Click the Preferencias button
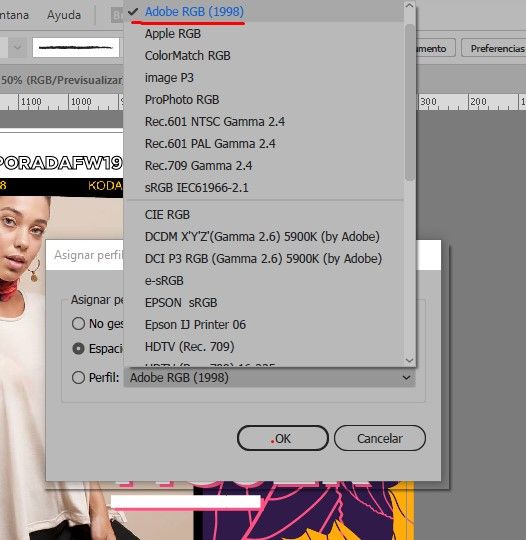Image resolution: width=526 pixels, height=540 pixels. [x=494, y=49]
